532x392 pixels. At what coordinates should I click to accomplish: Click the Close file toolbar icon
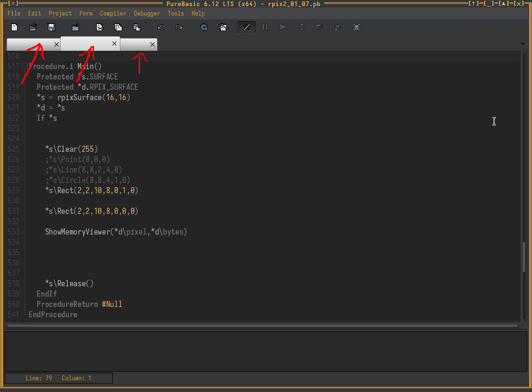point(75,27)
